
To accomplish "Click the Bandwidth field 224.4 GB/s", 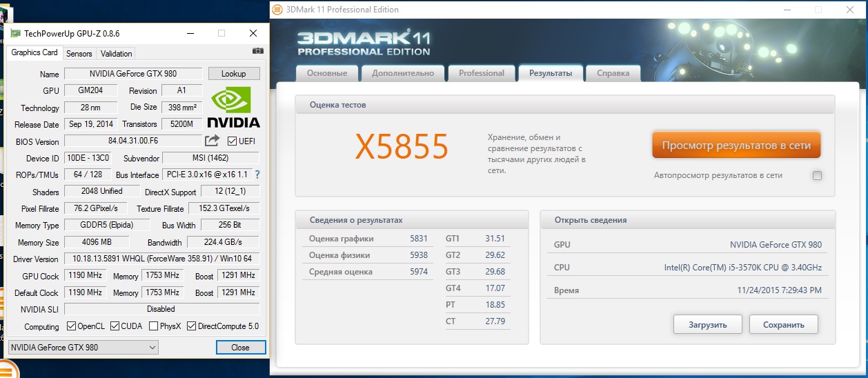I will 223,242.
